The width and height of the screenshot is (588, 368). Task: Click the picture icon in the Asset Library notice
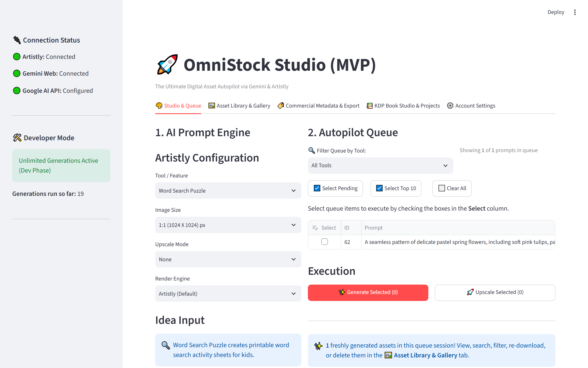coord(388,355)
